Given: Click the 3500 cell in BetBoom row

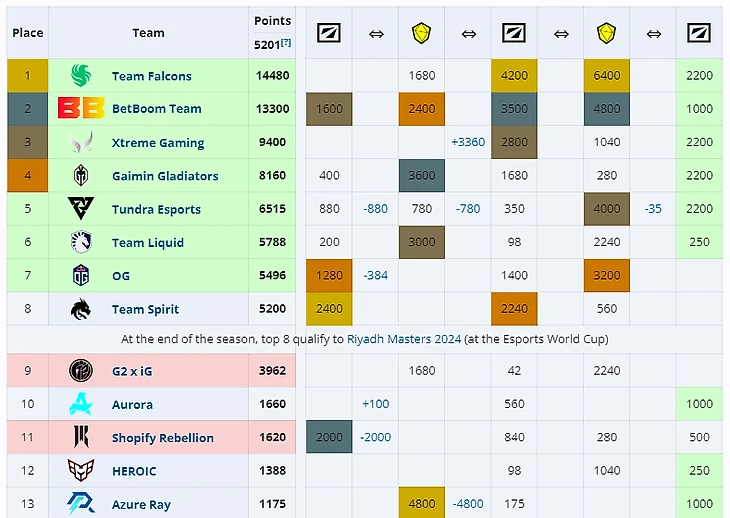Looking at the screenshot, I should (514, 109).
